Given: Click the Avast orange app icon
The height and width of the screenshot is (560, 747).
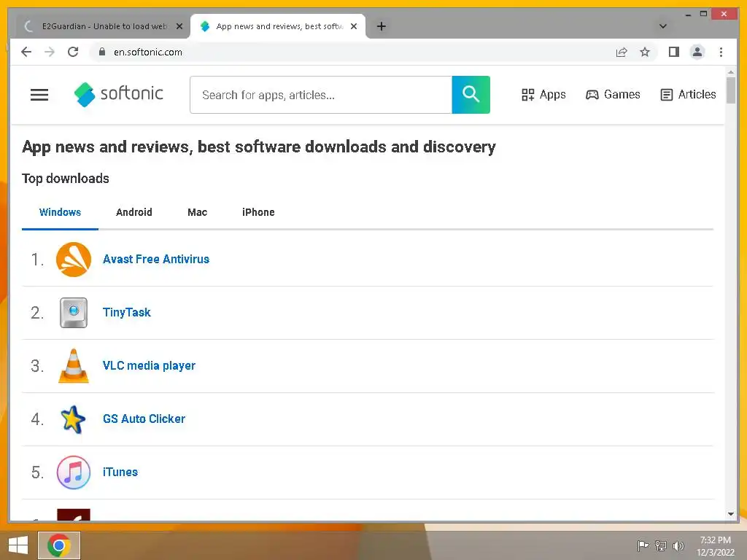Looking at the screenshot, I should coord(74,260).
